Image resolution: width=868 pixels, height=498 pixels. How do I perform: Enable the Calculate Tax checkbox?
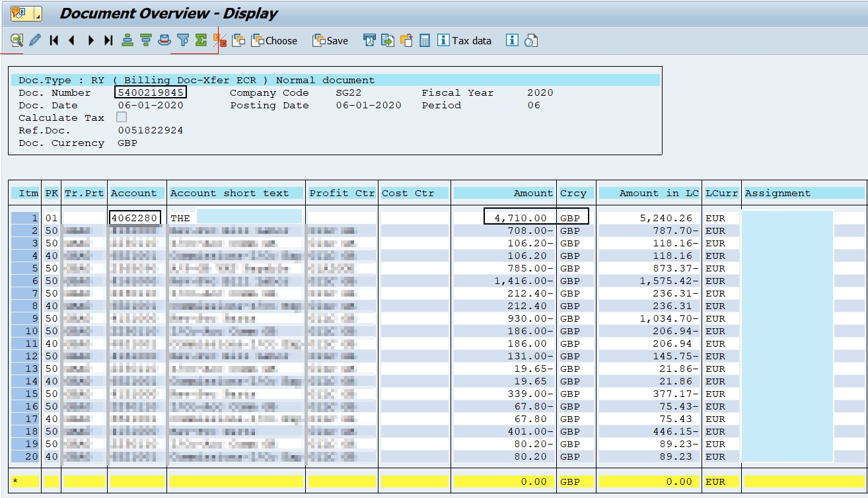tap(122, 118)
